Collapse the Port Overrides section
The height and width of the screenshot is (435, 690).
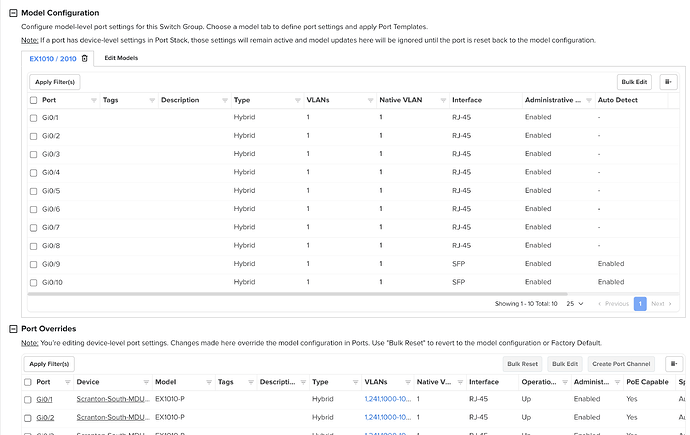click(13, 329)
